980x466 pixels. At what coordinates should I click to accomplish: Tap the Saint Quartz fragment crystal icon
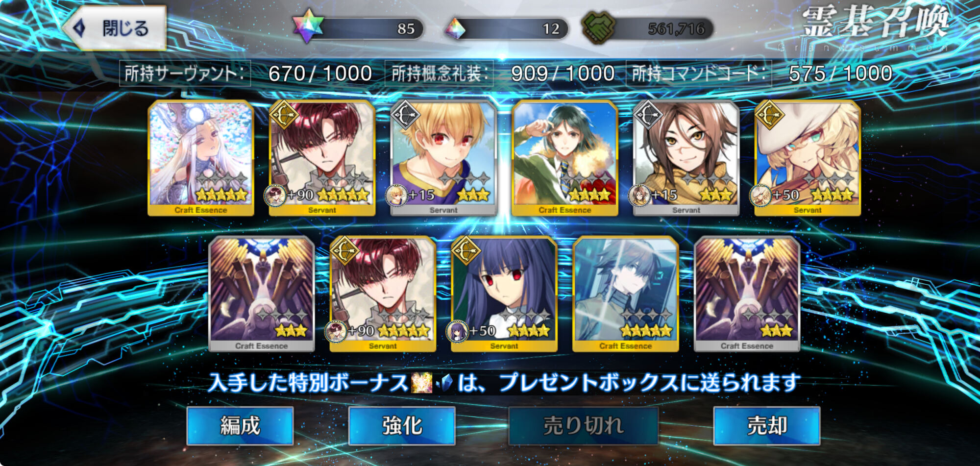454,29
